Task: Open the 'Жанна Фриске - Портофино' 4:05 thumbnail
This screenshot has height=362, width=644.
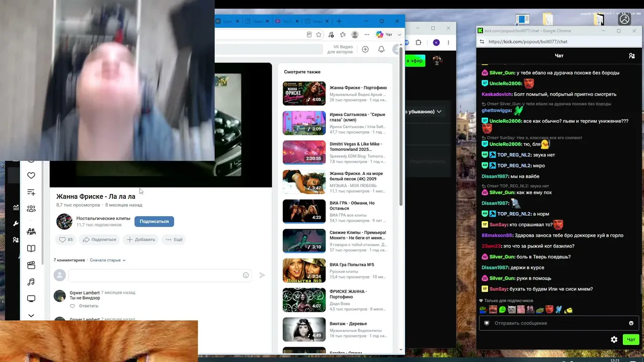Action: point(304,93)
